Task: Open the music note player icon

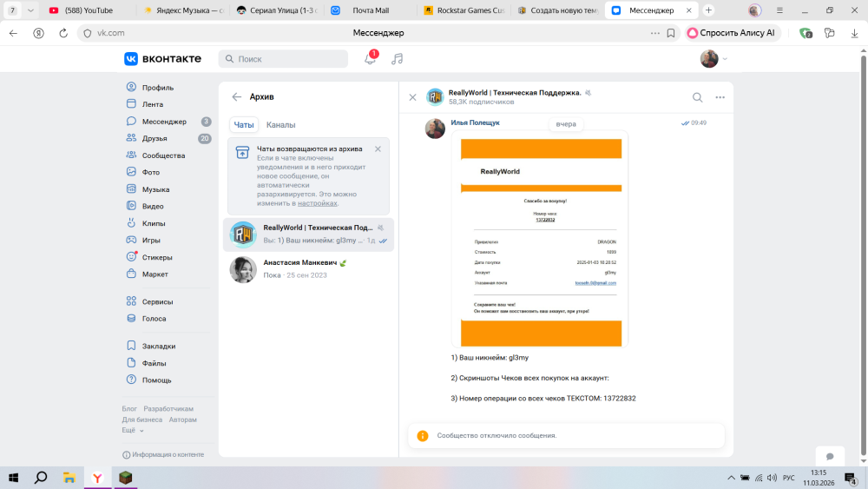Action: coord(397,59)
